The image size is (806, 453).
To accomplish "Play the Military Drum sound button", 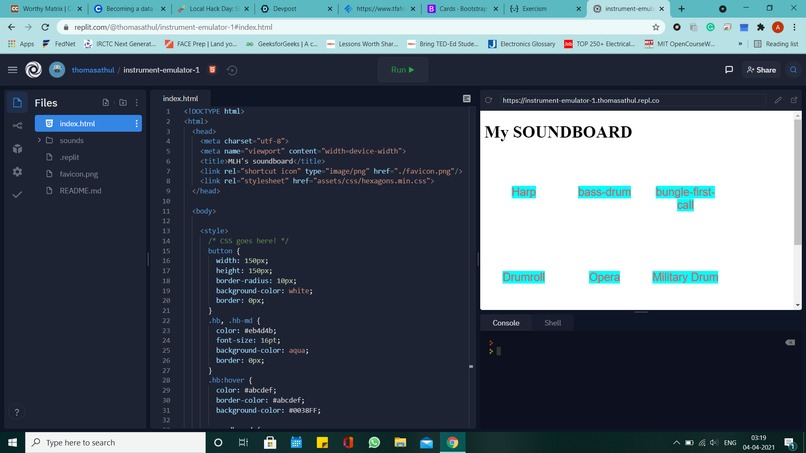I will coord(685,277).
